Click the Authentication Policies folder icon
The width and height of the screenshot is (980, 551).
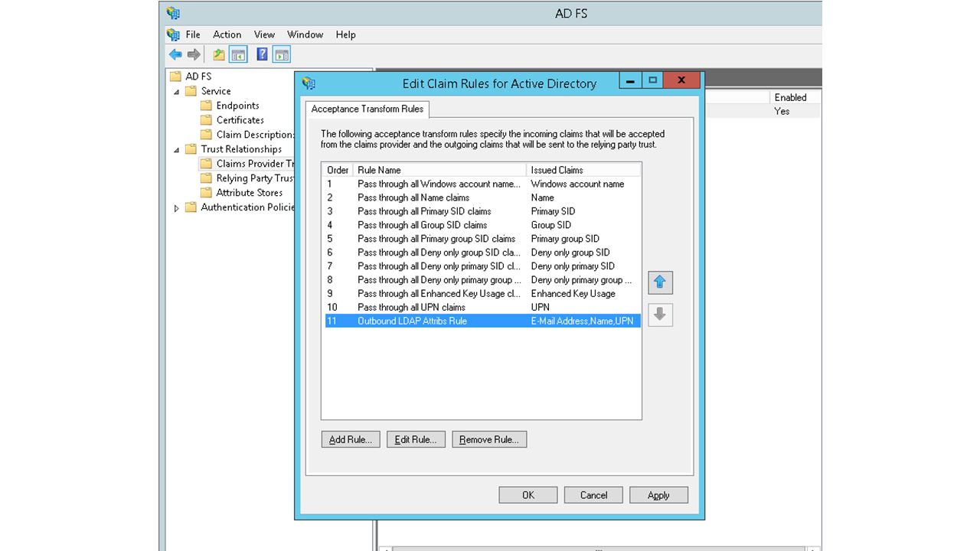point(191,207)
